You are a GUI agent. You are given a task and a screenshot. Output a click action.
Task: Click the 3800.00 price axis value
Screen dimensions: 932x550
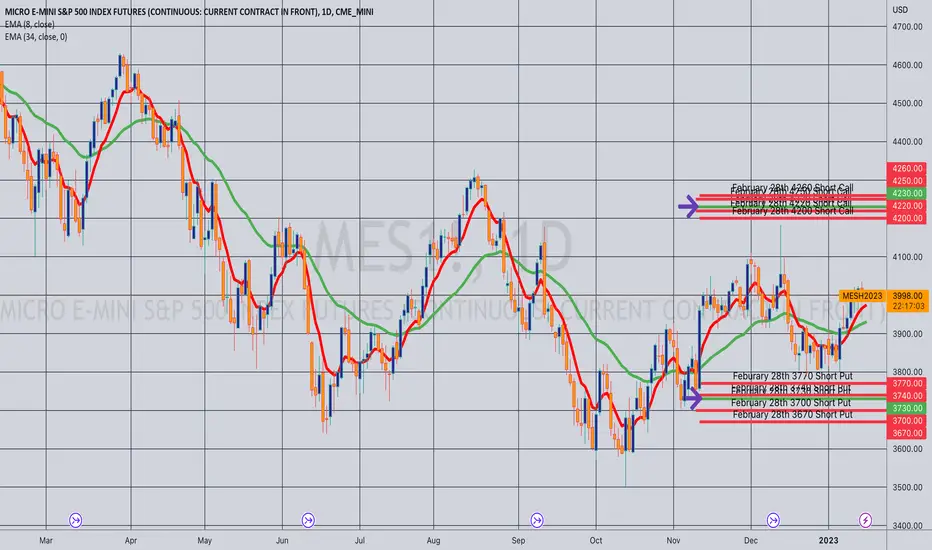[907, 372]
